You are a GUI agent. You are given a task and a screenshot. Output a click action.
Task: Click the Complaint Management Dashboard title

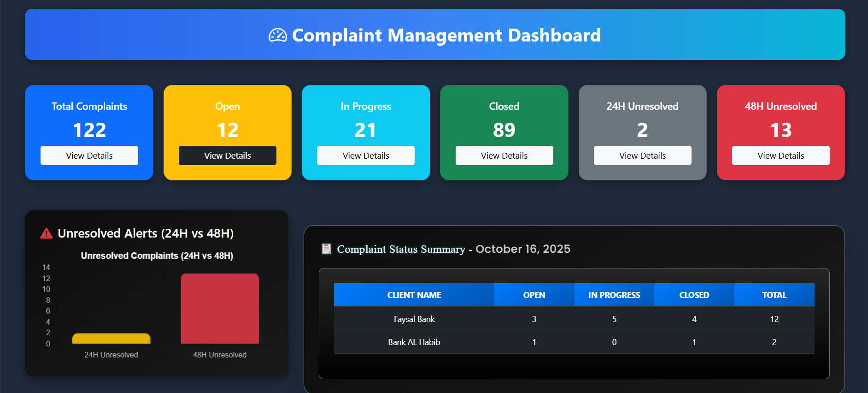[x=446, y=36]
